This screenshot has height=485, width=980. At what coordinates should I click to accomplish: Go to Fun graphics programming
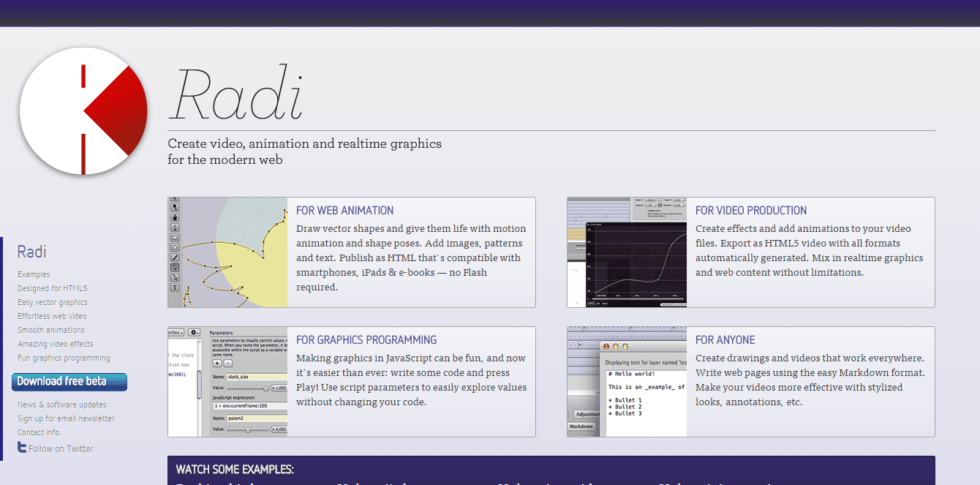[x=64, y=358]
